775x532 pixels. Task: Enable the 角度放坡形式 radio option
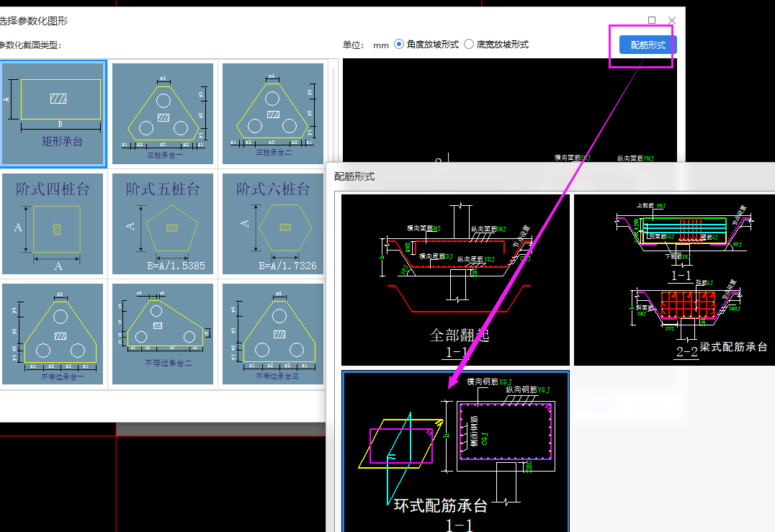pyautogui.click(x=399, y=45)
